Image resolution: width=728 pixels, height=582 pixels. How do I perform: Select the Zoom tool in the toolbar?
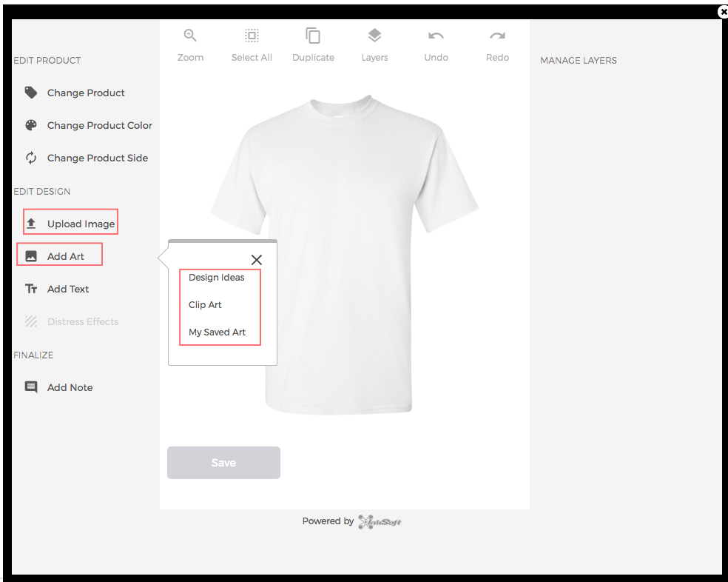(190, 35)
